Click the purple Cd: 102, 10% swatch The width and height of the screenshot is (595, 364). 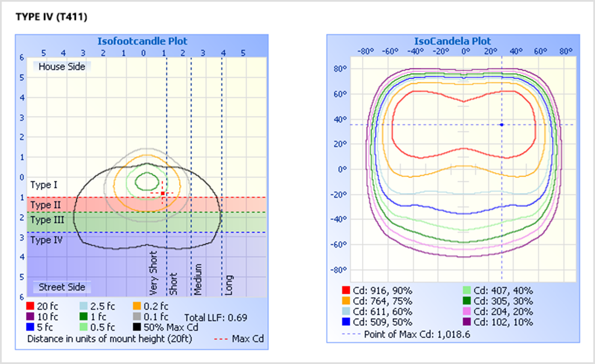468,322
